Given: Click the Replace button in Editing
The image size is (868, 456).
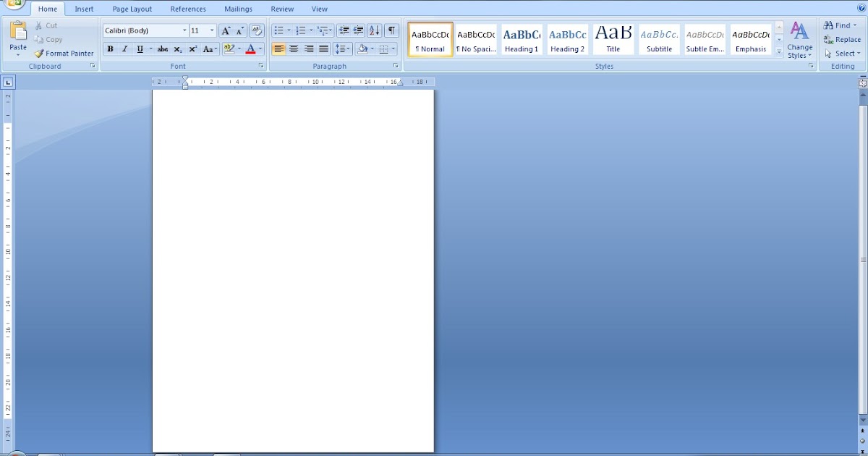Looking at the screenshot, I should [x=843, y=40].
